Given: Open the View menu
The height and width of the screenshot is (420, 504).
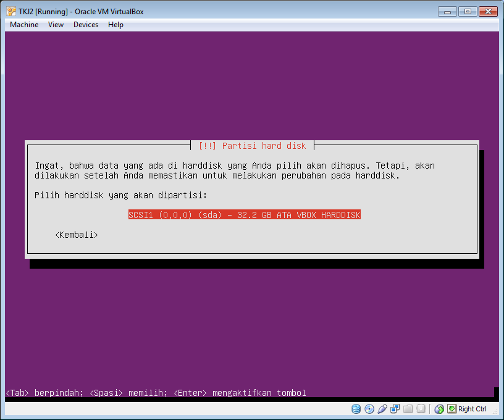Looking at the screenshot, I should pos(56,25).
